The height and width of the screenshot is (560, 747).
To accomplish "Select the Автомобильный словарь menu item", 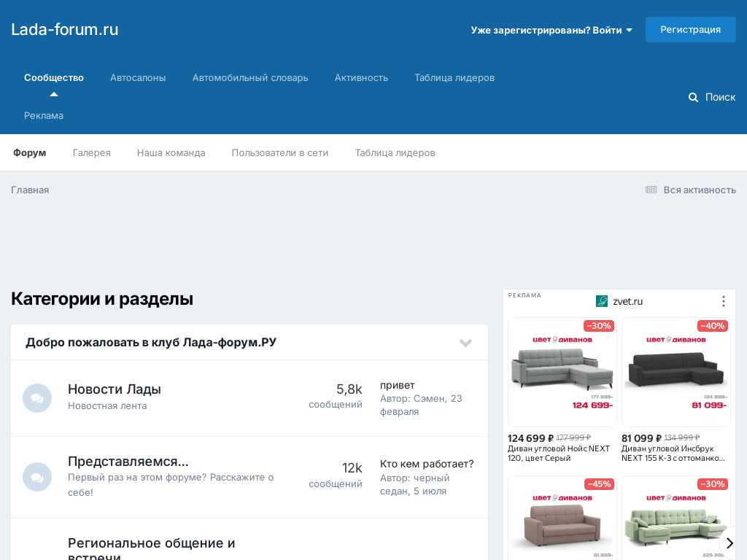I will [x=250, y=77].
